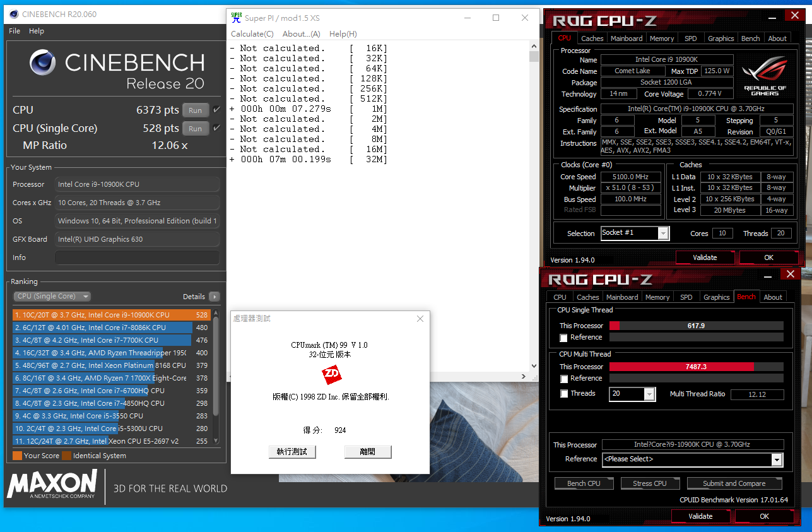Open Graphics tab in lower CPU-Z window
Viewport: 812px width, 532px height.
(716, 297)
